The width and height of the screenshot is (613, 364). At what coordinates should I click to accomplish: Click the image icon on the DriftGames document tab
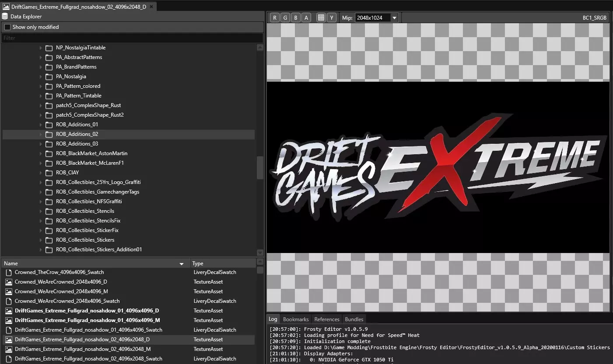tap(7, 7)
